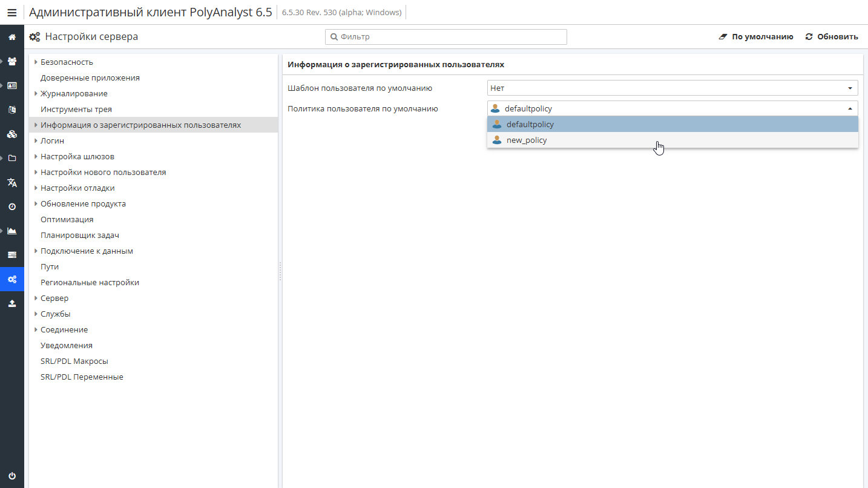Viewport: 868px width, 488px height.
Task: Open the area chart icon in sidebar
Action: click(12, 231)
